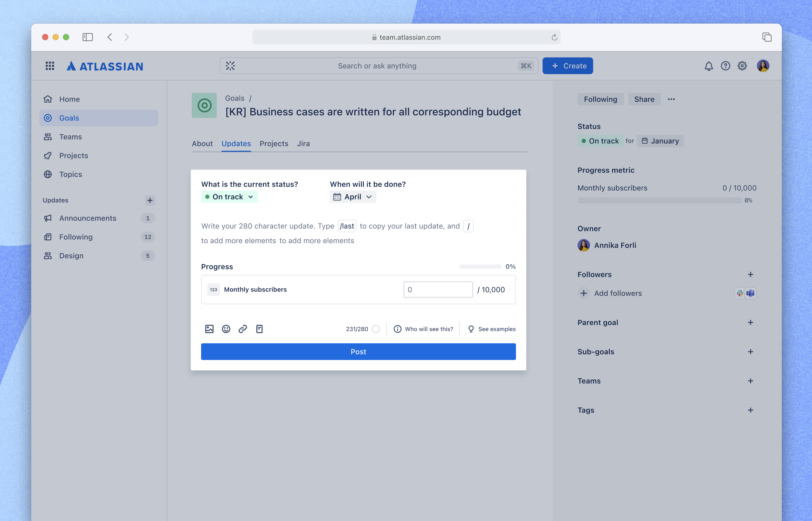Open the emoji picker
Image resolution: width=812 pixels, height=521 pixels.
(226, 329)
